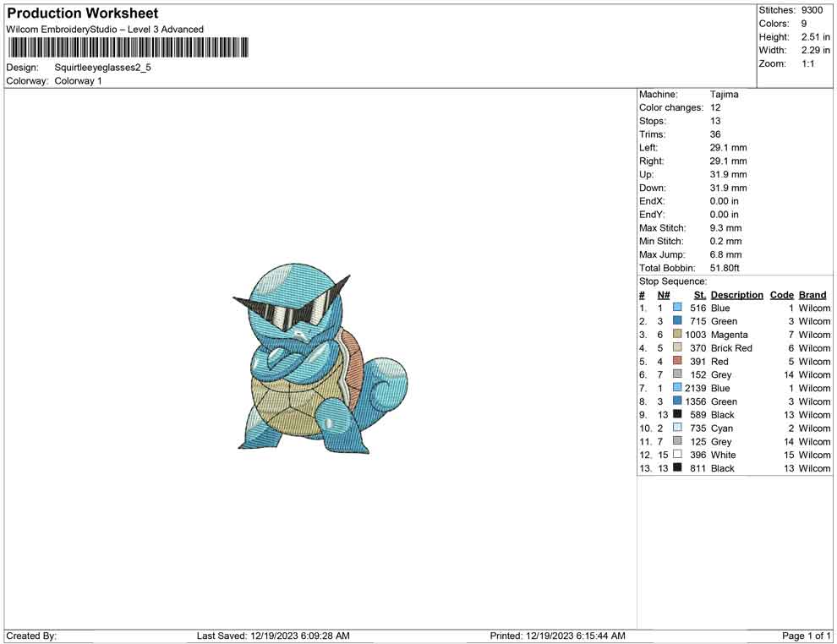Viewport: 837px width, 644px height.
Task: Click the Black swatch with 811 stitches
Action: click(677, 467)
